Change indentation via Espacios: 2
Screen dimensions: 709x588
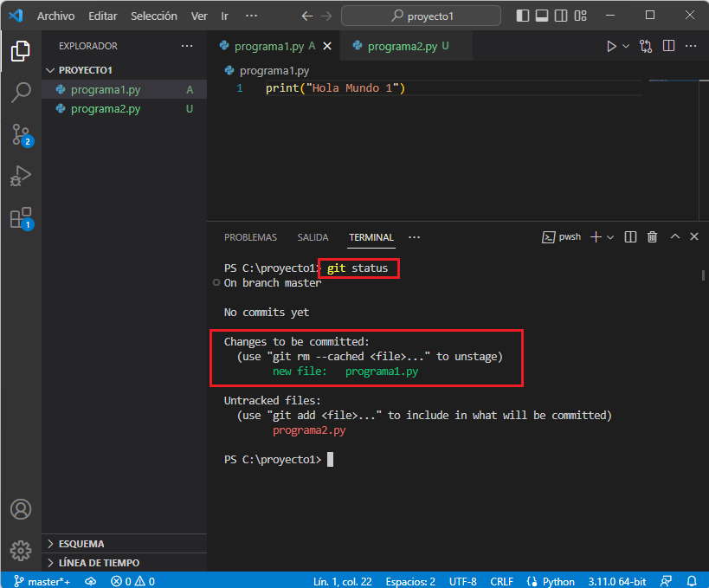(410, 581)
